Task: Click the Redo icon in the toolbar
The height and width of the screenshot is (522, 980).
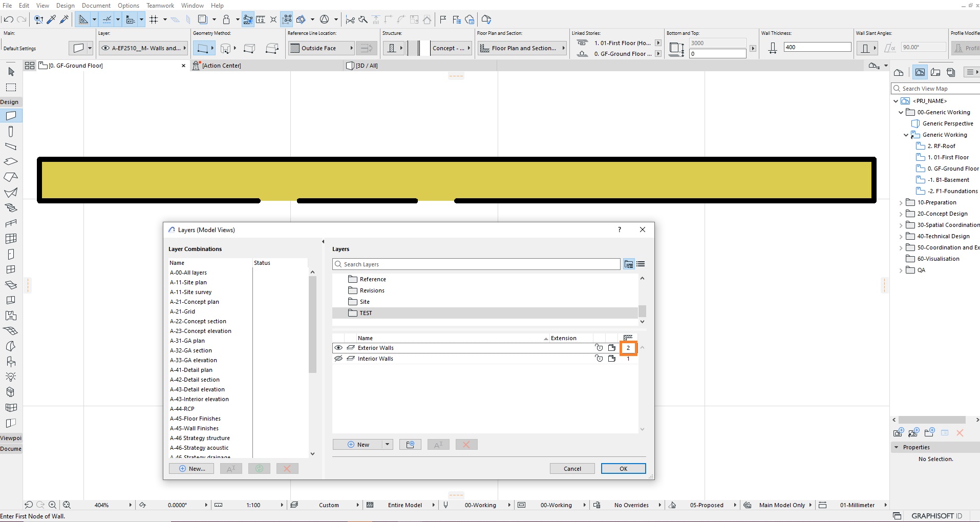Action: click(x=22, y=19)
